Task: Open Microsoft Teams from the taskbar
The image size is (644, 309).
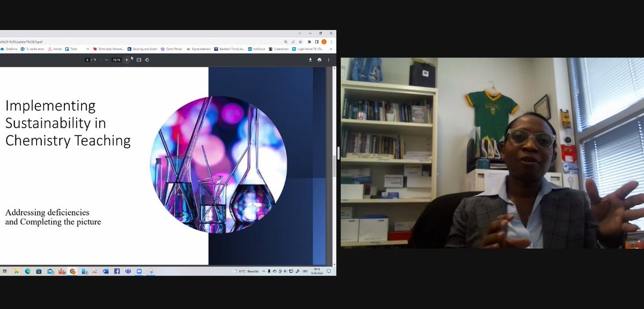Action: coord(128,271)
